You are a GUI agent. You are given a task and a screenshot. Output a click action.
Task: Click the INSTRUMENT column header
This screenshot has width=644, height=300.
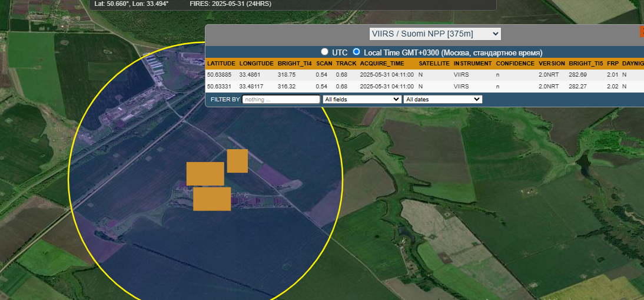click(473, 64)
